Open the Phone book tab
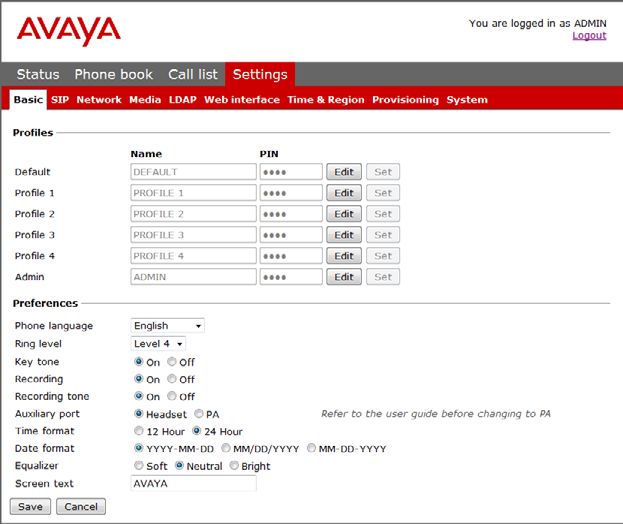 [x=113, y=74]
